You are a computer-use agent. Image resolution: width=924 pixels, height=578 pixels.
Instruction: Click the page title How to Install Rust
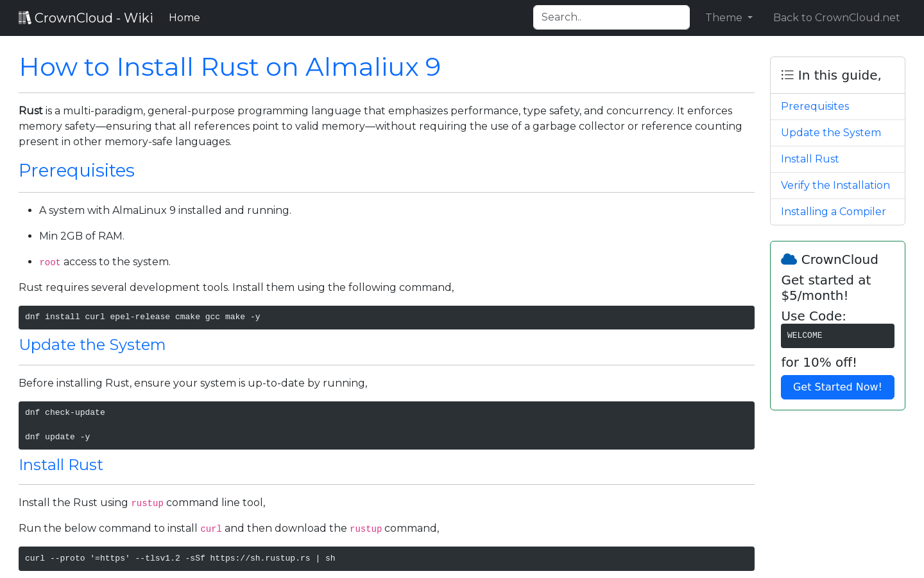click(230, 67)
